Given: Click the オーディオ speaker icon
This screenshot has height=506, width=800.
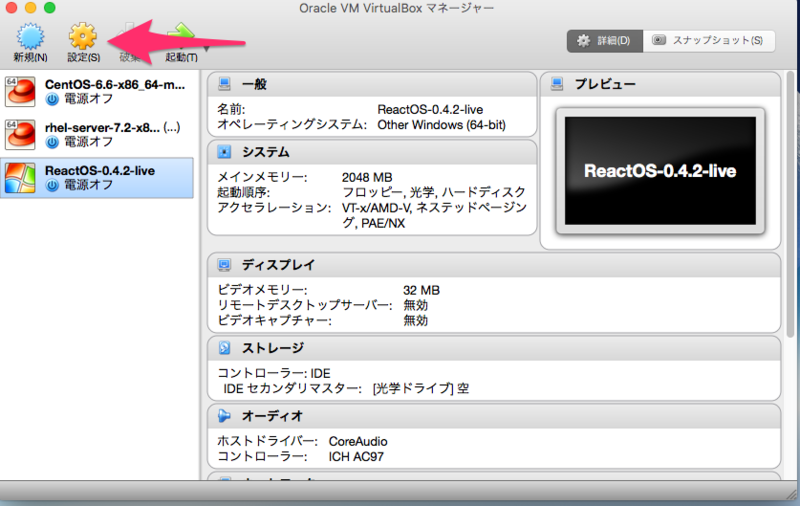Looking at the screenshot, I should 224,416.
